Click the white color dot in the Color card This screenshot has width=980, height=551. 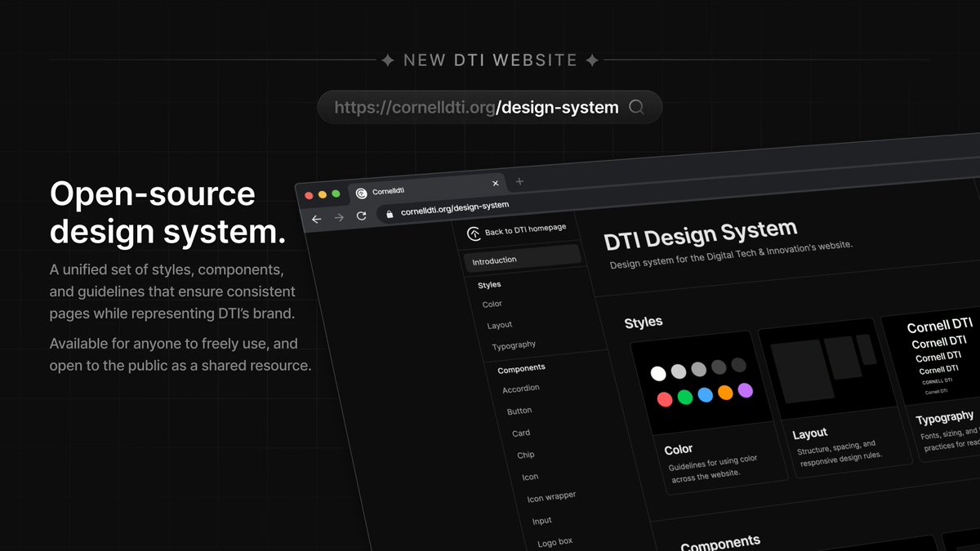click(658, 373)
